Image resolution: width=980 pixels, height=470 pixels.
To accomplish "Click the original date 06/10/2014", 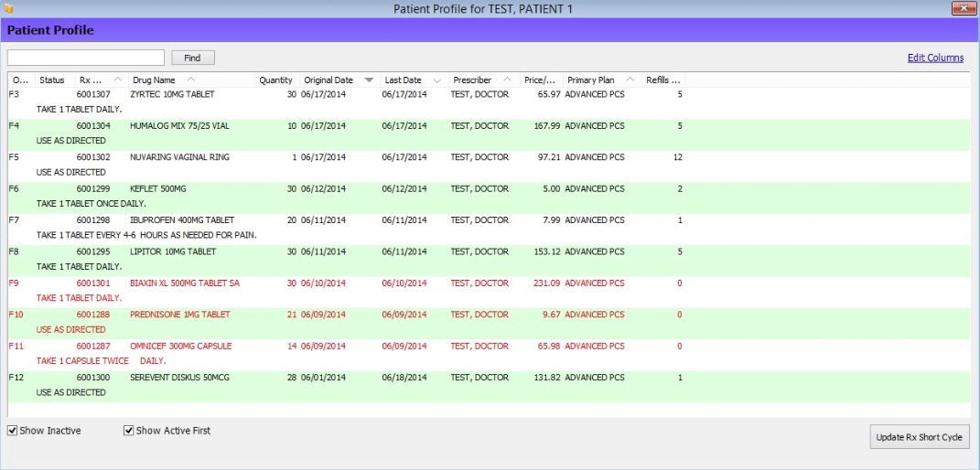I will click(323, 283).
